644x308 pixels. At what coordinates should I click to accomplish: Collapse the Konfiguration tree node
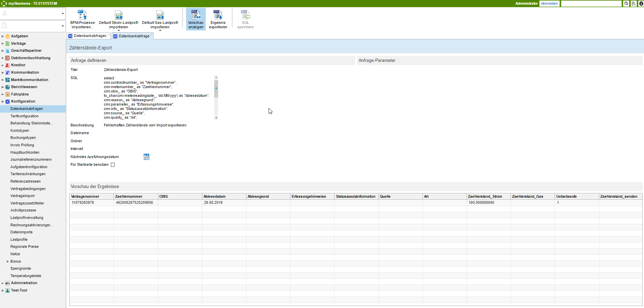coord(3,102)
